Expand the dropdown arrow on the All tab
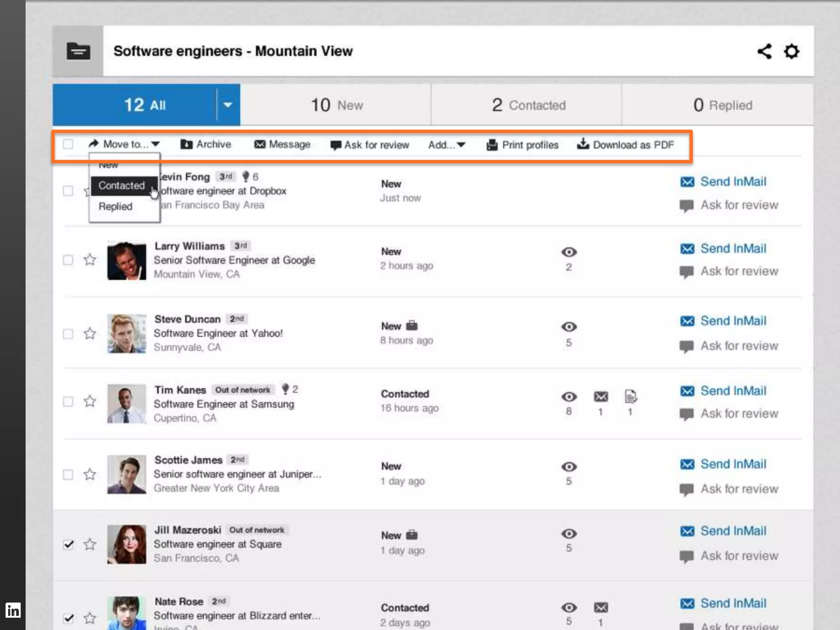The image size is (840, 630). (x=228, y=105)
